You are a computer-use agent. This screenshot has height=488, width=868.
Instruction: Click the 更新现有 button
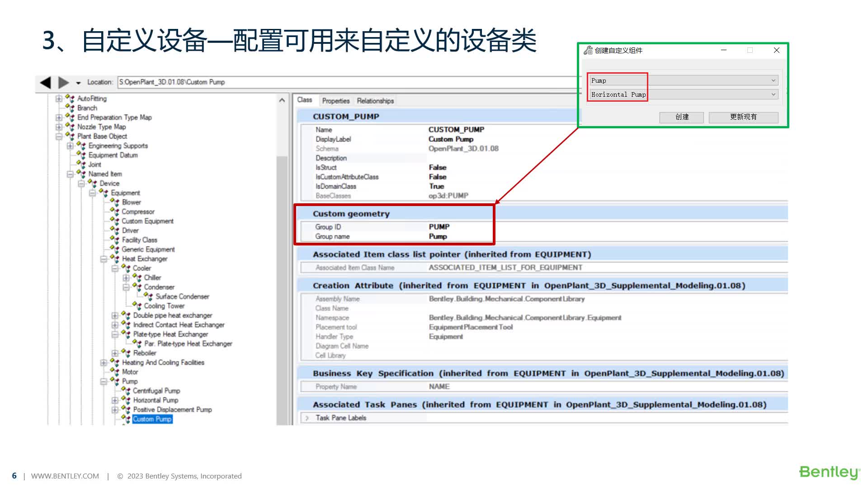point(743,117)
